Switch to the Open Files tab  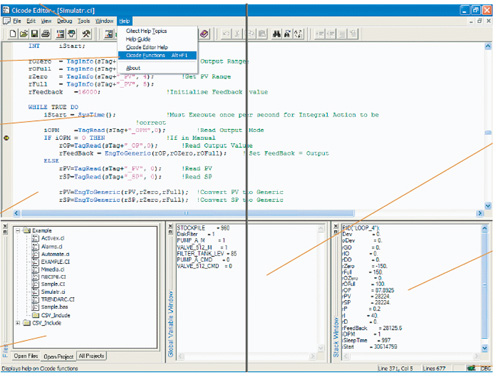pos(26,356)
